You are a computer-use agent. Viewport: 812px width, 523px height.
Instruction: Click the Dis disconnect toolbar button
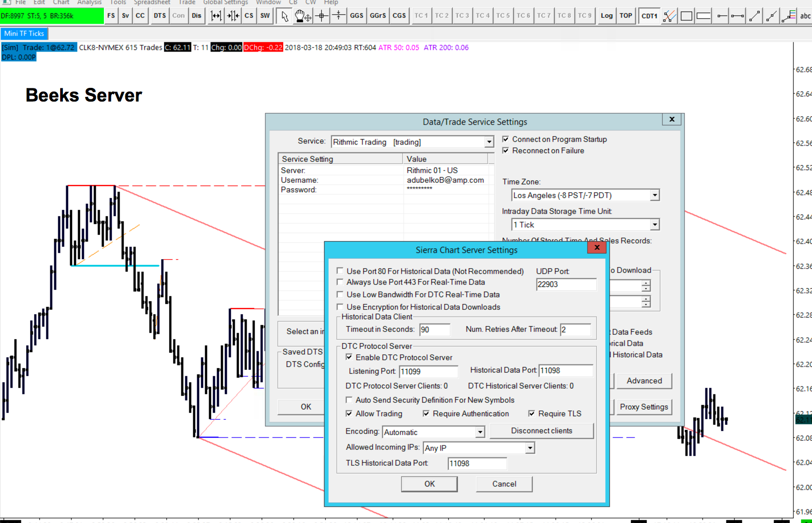(196, 16)
